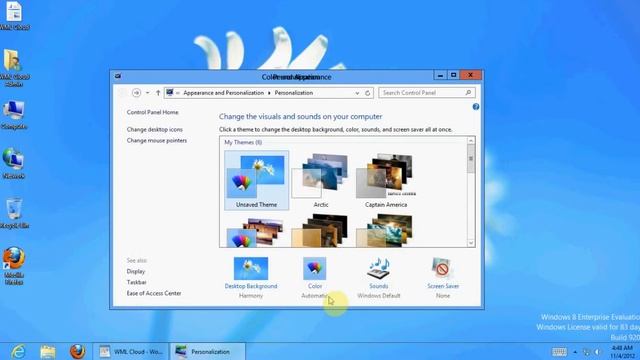Minimize the Personalization window
The width and height of the screenshot is (640, 360).
440,76
